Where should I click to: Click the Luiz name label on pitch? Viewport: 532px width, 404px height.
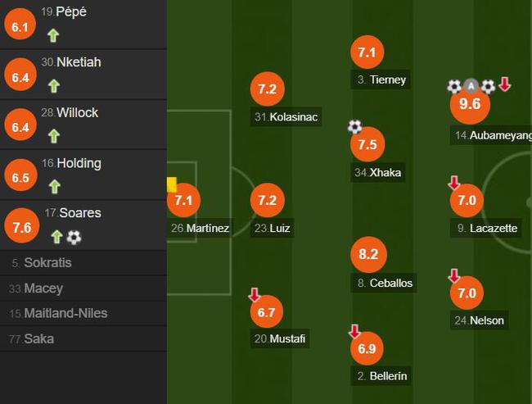tap(272, 228)
